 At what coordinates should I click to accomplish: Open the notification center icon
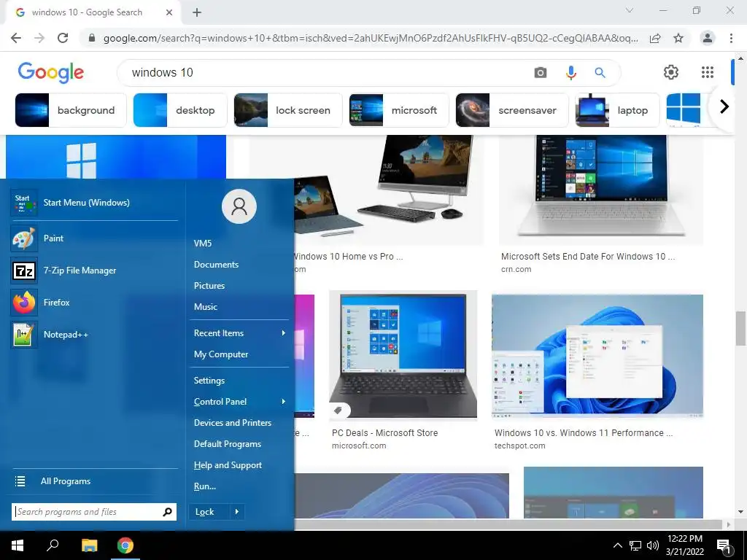click(x=724, y=546)
